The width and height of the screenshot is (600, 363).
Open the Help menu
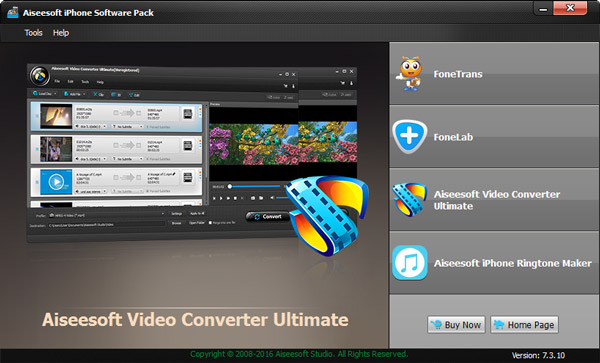[61, 33]
